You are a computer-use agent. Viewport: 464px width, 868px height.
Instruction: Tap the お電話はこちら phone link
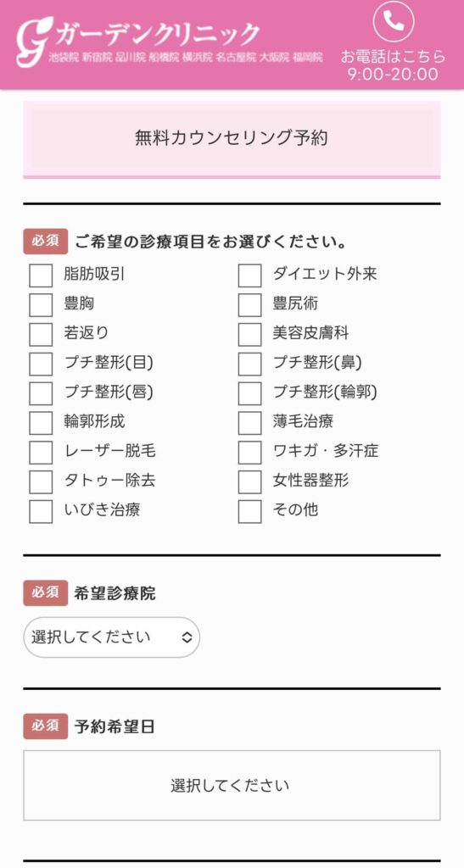click(x=393, y=57)
